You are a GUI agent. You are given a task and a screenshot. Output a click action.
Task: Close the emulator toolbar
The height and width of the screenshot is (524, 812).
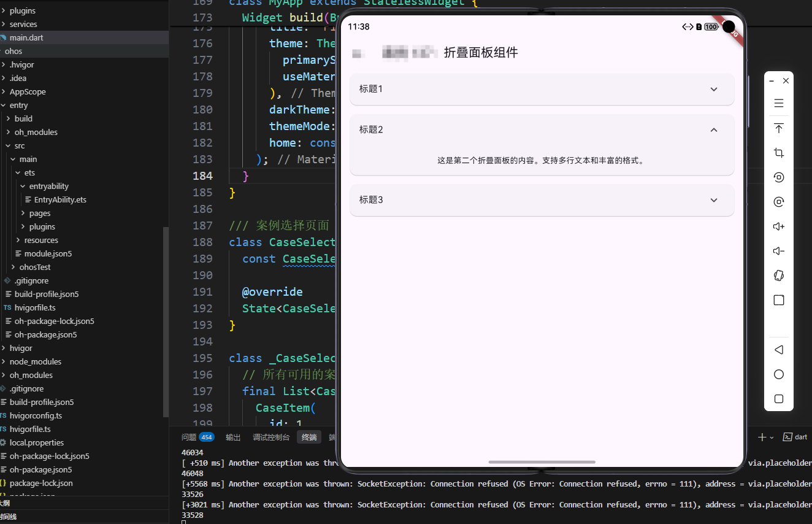(x=786, y=81)
